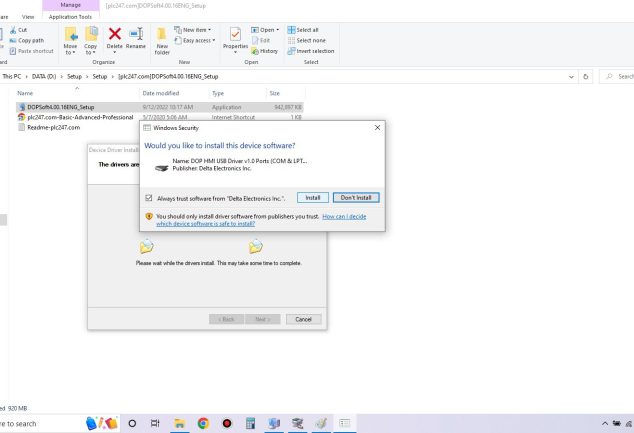The image size is (634, 433).
Task: Show hidden system tray icons
Action: pyautogui.click(x=605, y=424)
